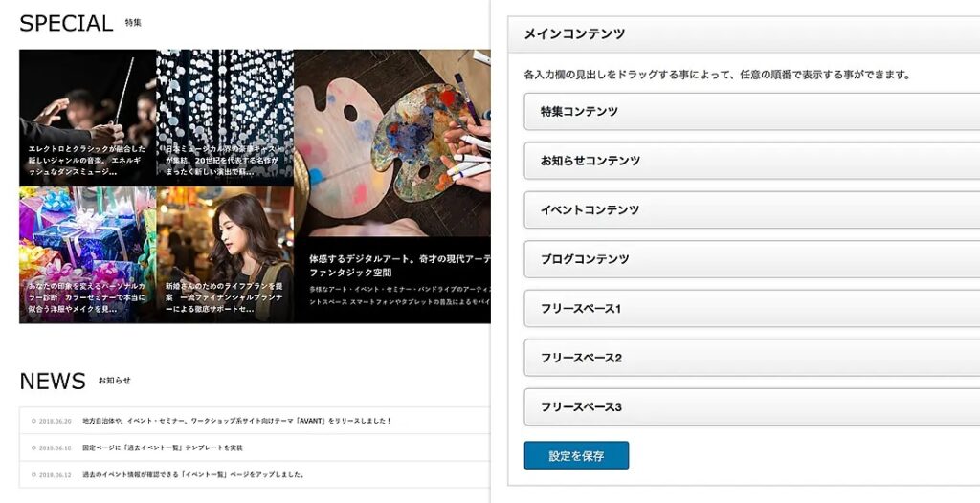Open the フリースペース2 panel
980x503 pixels.
(752, 358)
